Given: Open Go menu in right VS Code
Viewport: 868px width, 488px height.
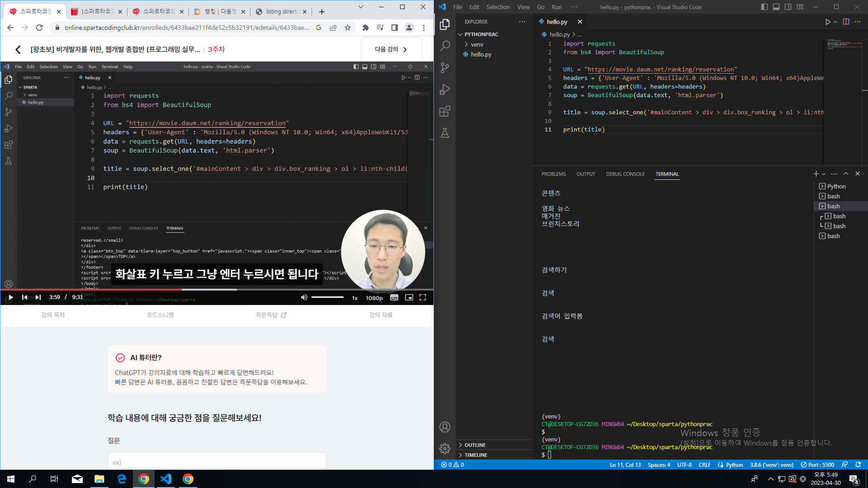Looking at the screenshot, I should (x=540, y=7).
